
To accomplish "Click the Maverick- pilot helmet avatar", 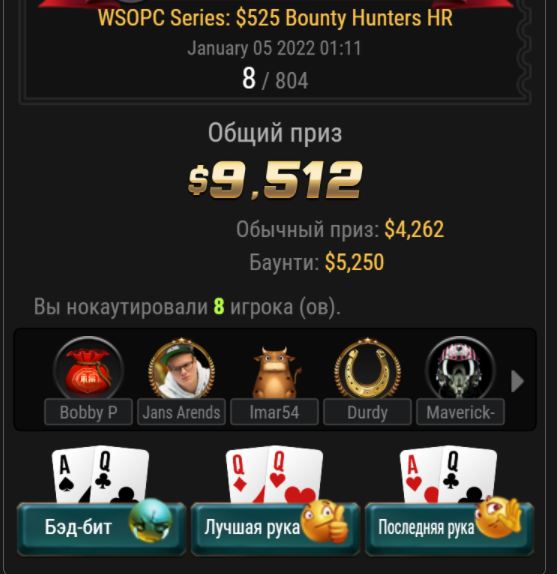I will (460, 368).
